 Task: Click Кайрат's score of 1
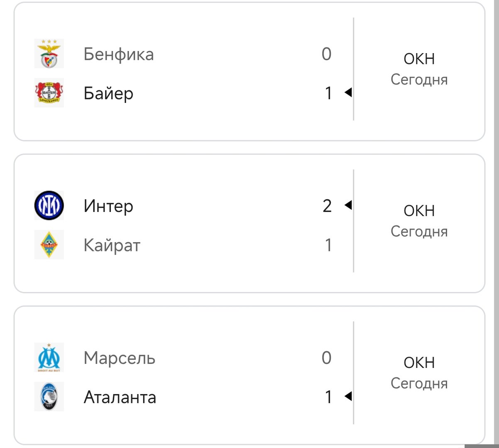pyautogui.click(x=328, y=245)
